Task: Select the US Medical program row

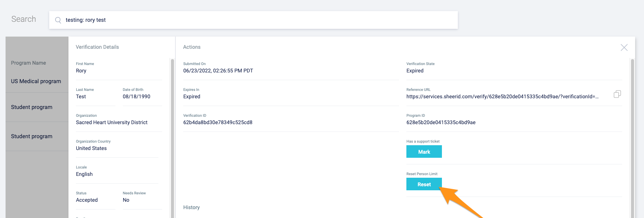Action: pyautogui.click(x=36, y=81)
